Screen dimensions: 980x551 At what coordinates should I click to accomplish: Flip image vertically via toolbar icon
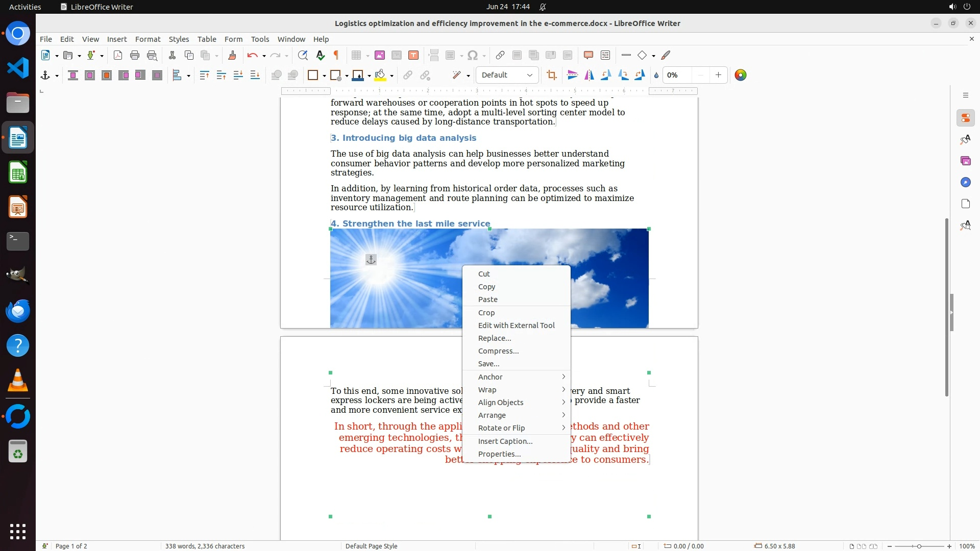click(572, 75)
